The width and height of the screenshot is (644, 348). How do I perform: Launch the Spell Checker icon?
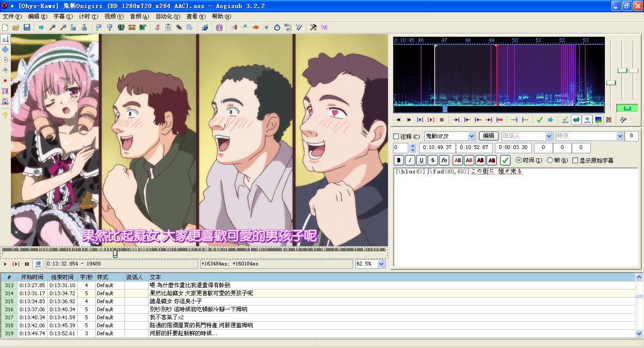click(299, 27)
